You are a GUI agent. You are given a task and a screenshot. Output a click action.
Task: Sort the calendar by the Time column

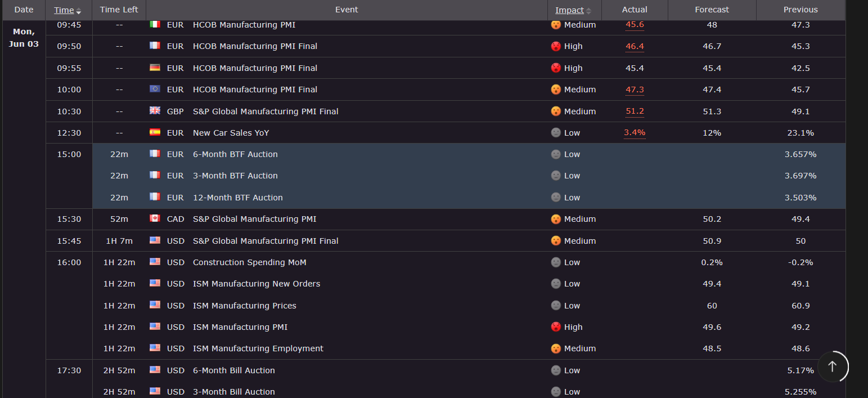point(68,10)
